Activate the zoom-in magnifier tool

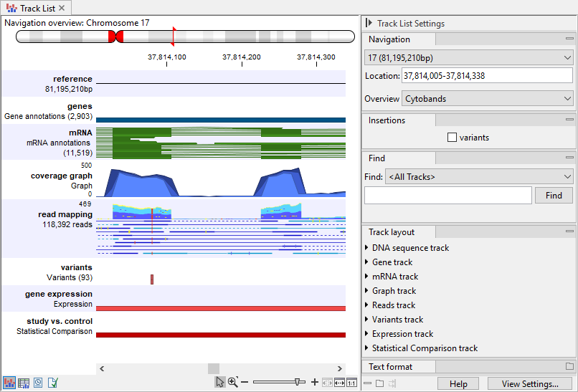[x=232, y=383]
